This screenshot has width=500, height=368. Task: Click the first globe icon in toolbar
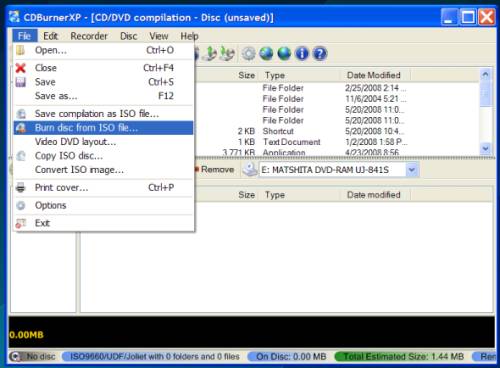pos(266,53)
